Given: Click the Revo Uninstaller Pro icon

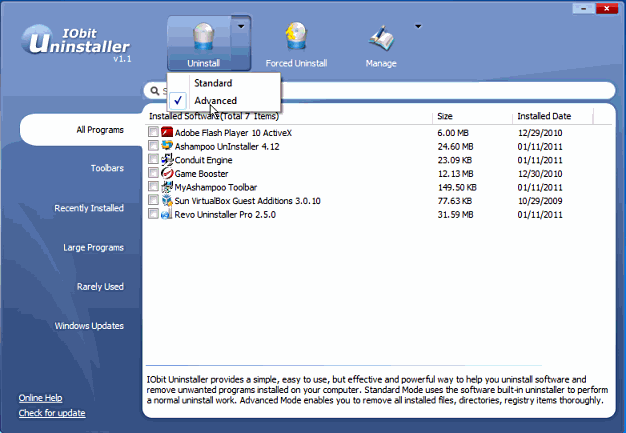Looking at the screenshot, I should [167, 214].
